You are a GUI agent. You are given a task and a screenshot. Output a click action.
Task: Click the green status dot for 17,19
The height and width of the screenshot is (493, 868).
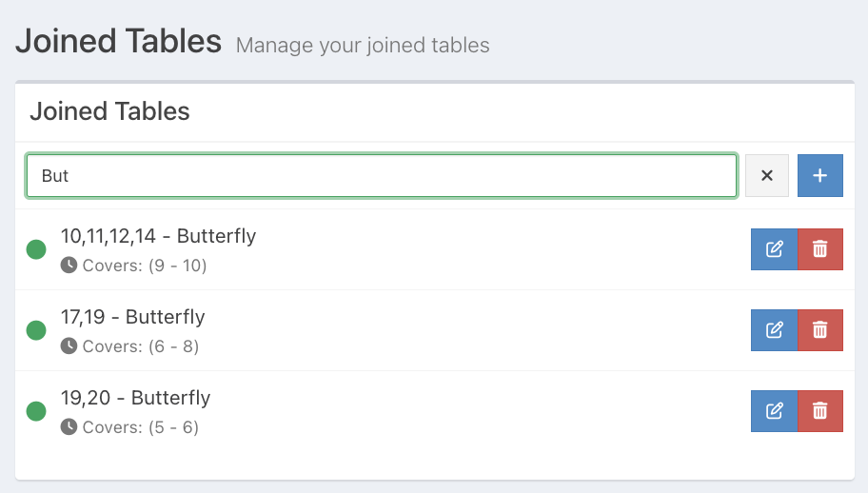[x=36, y=330]
